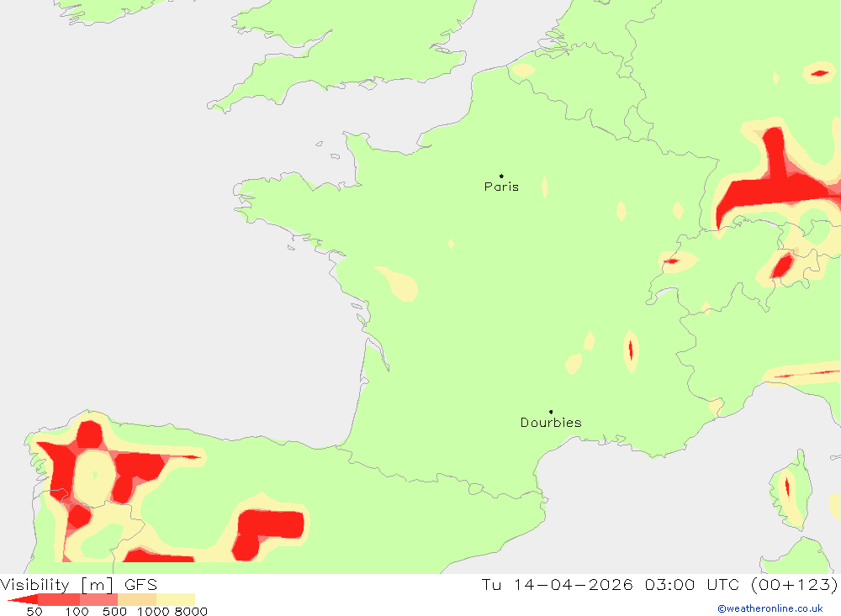This screenshot has width=841, height=616.
Task: Click the GFS model label
Action: point(140,584)
